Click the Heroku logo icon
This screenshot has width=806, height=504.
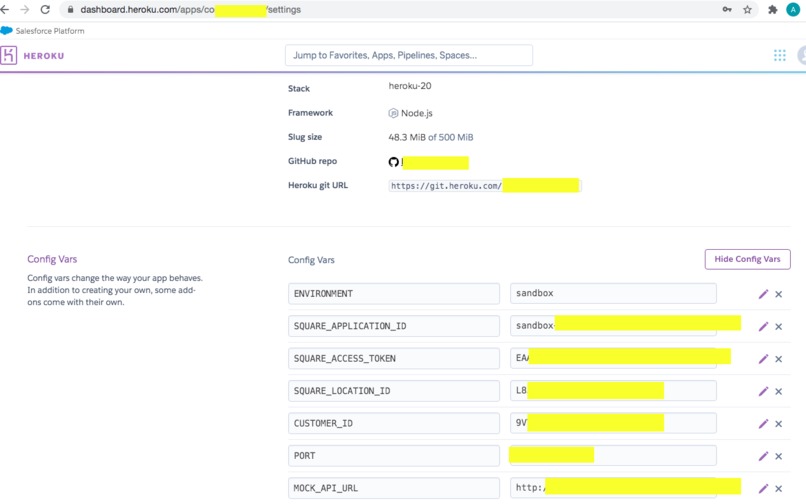8,55
